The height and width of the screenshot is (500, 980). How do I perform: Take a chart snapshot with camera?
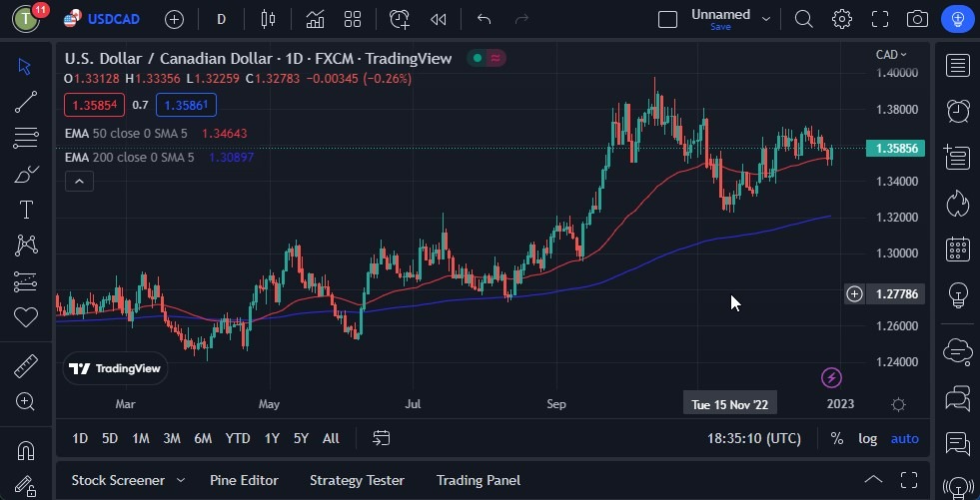pyautogui.click(x=917, y=19)
